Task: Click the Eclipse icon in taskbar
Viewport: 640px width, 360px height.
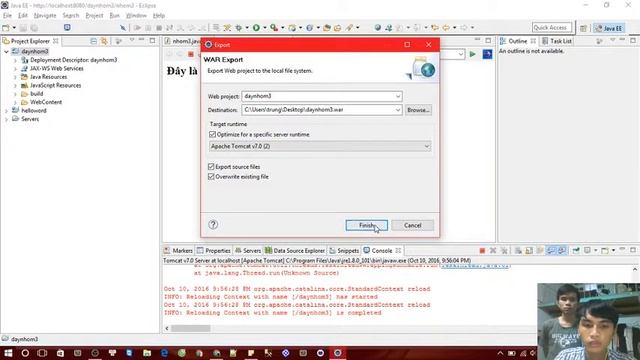Action: (x=338, y=353)
